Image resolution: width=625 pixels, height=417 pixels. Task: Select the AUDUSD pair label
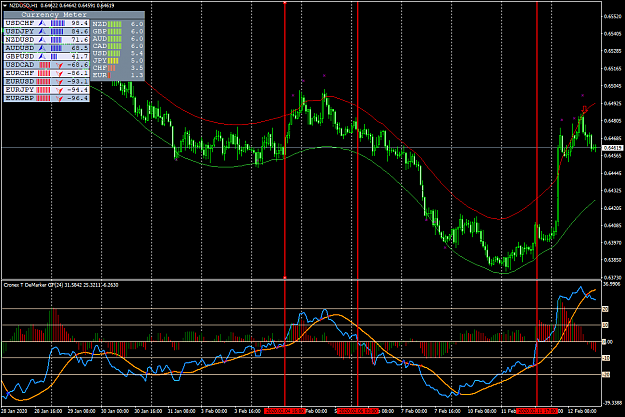pos(20,48)
